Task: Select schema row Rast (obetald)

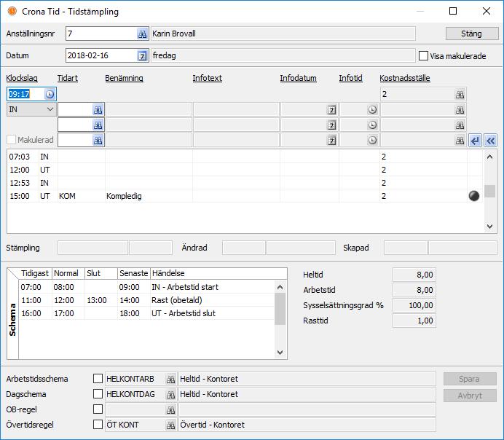Action: pos(147,300)
